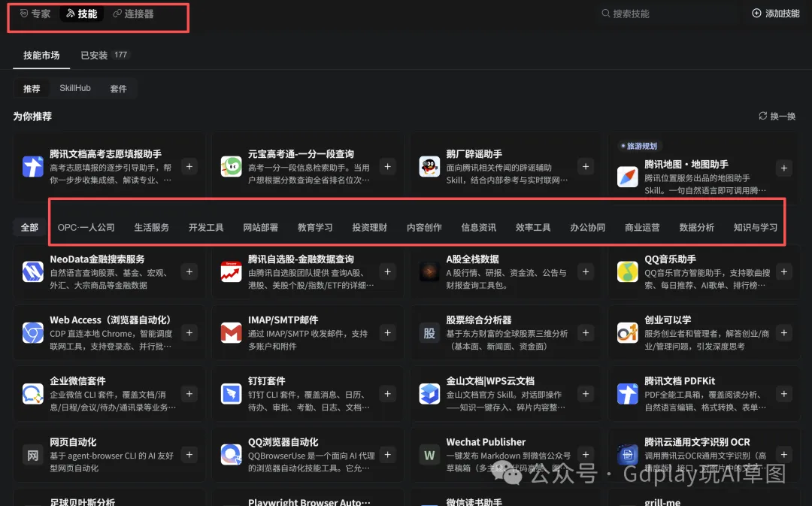Add the 网页自动化 skill

click(x=189, y=455)
